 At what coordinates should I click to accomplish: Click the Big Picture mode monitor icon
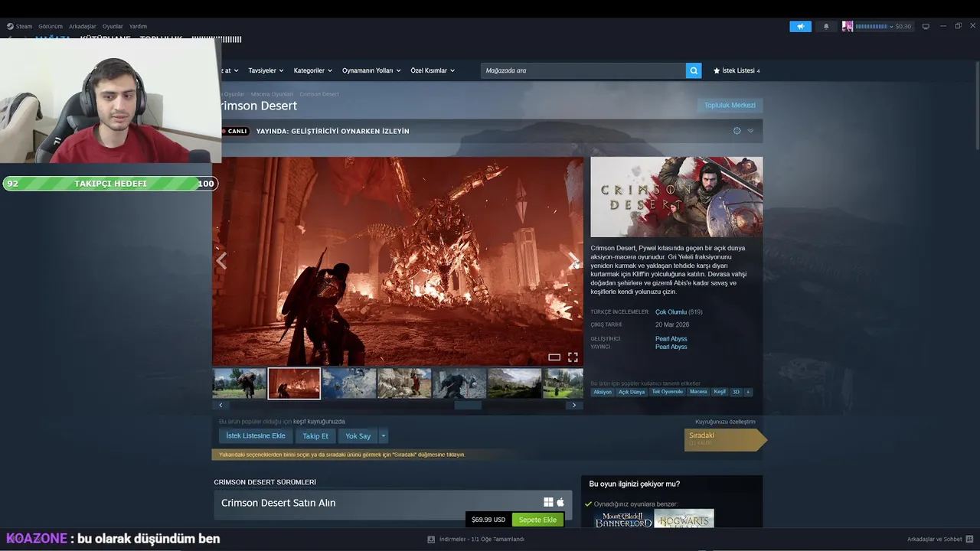click(x=926, y=26)
